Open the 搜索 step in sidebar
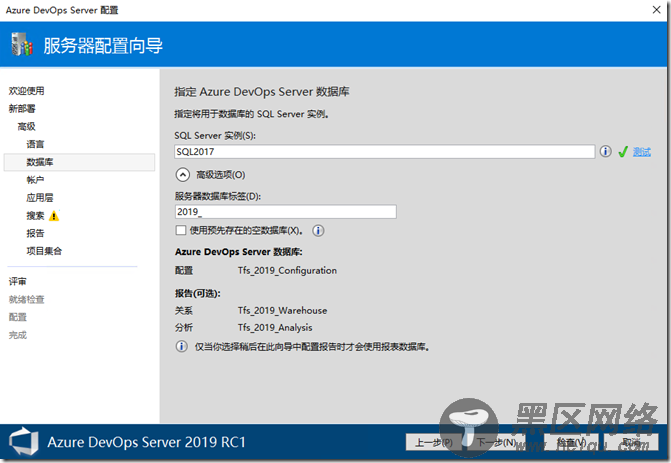The height and width of the screenshot is (463, 671). 35,216
